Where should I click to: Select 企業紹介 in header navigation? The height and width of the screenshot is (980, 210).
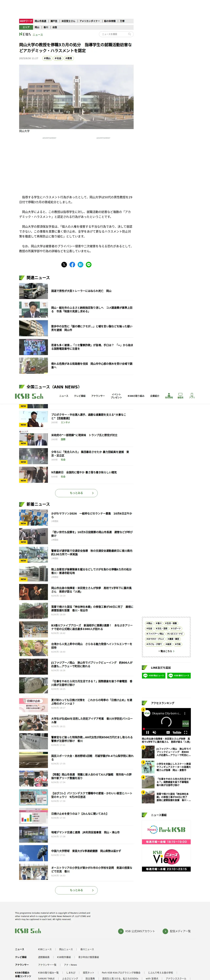[x=155, y=396]
